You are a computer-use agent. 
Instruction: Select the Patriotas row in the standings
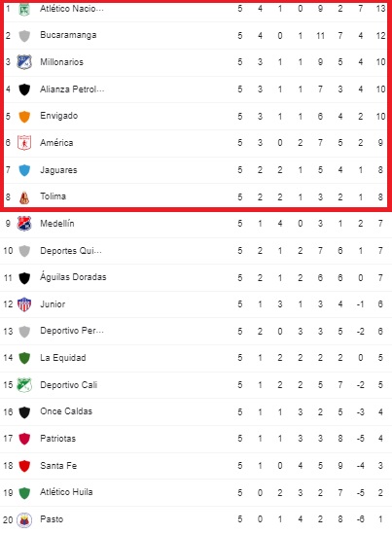click(196, 439)
